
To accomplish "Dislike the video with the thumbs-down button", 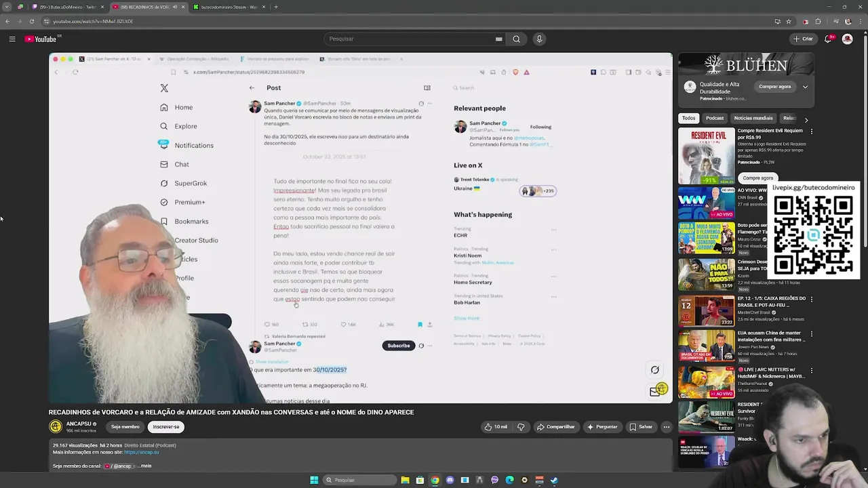I will pos(521,427).
